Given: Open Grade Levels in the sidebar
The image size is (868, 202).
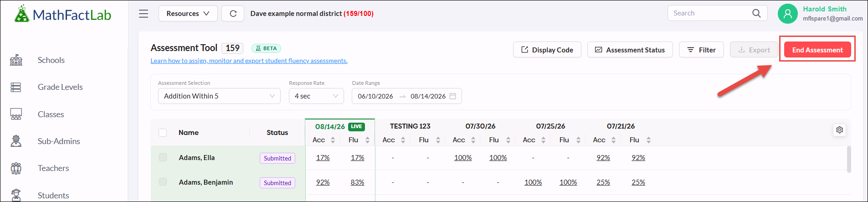Looking at the screenshot, I should pos(60,87).
